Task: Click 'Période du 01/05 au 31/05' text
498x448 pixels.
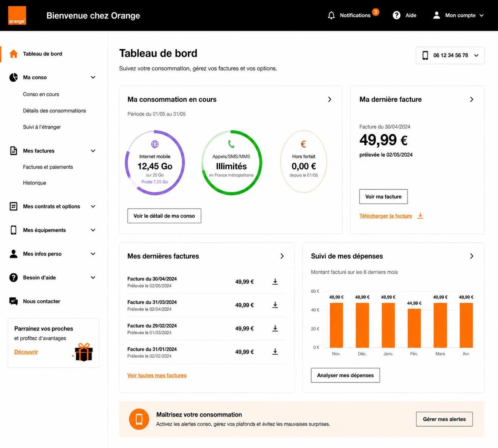Action: point(156,114)
